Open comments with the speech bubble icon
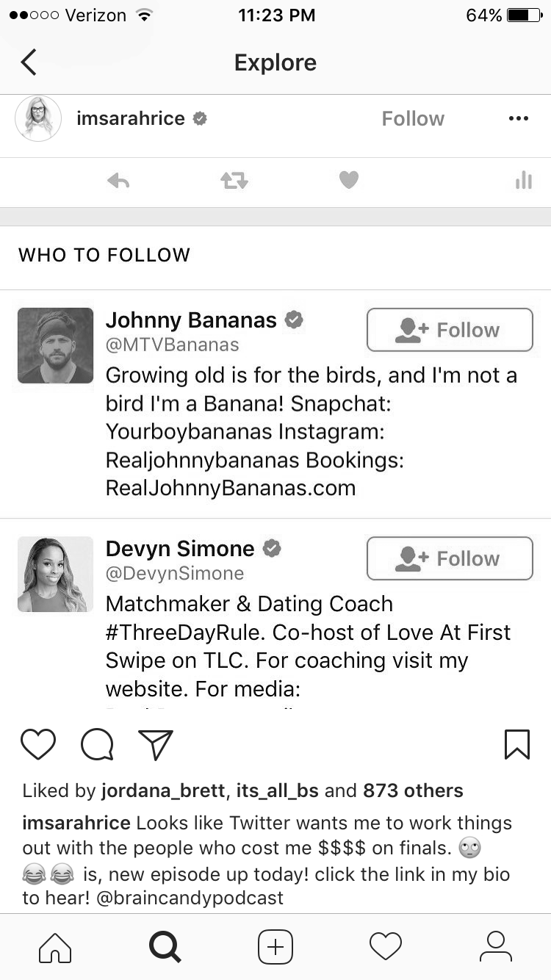This screenshot has width=551, height=980. (97, 744)
